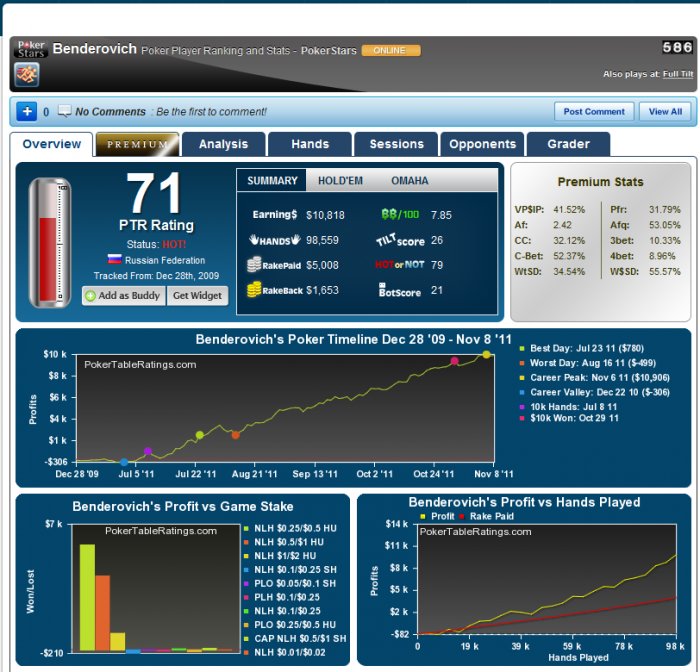700x672 pixels.
Task: Click the PTR rating thermometer gauge
Action: pyautogui.click(x=50, y=242)
